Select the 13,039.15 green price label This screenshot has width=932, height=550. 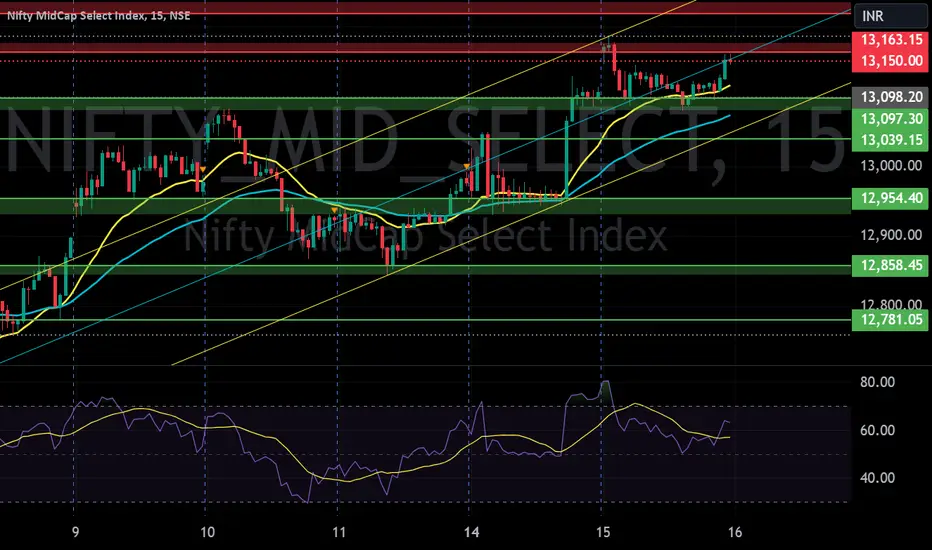(890, 140)
